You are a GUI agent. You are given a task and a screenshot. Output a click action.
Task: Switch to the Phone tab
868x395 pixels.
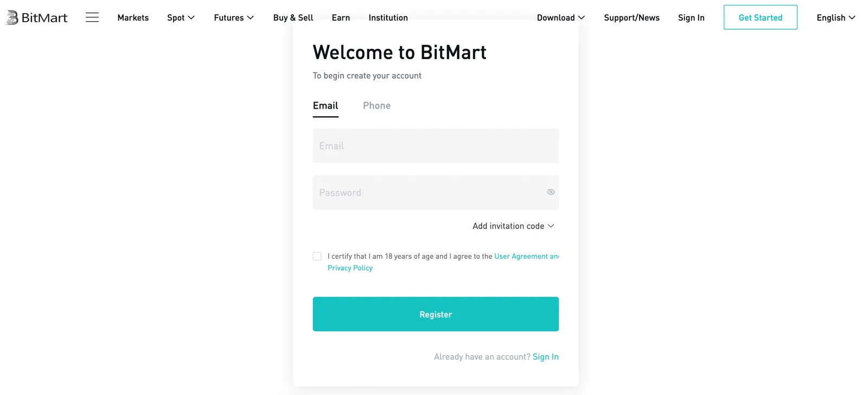click(x=376, y=106)
